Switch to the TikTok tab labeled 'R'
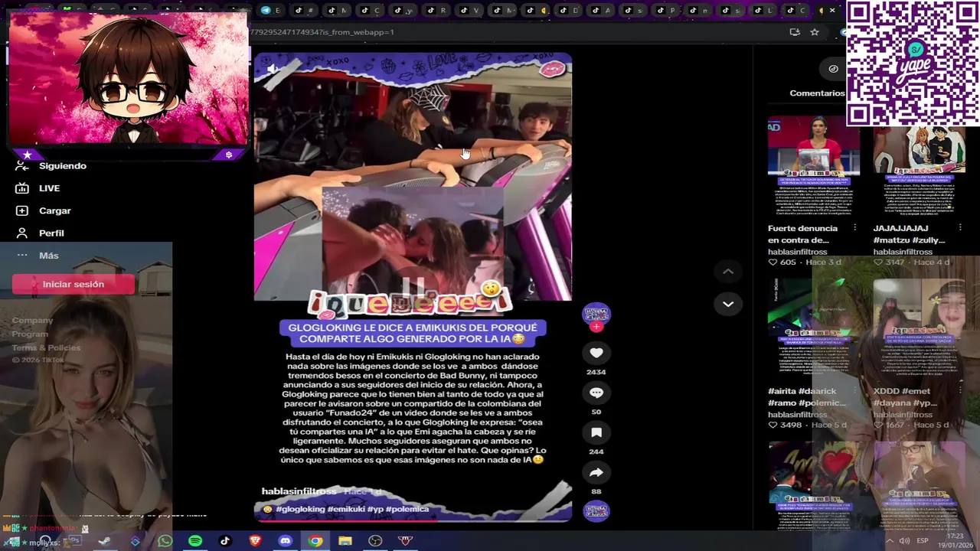980x551 pixels. (x=437, y=10)
